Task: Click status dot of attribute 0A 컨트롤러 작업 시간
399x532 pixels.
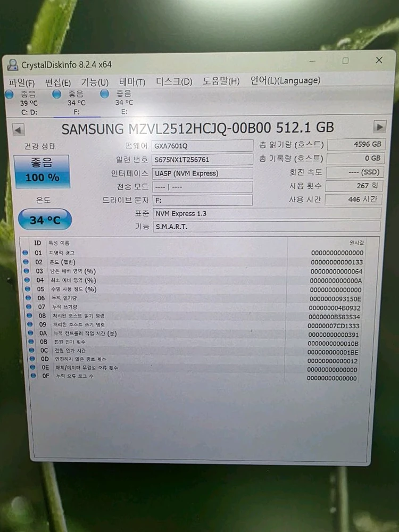Action: [30, 333]
